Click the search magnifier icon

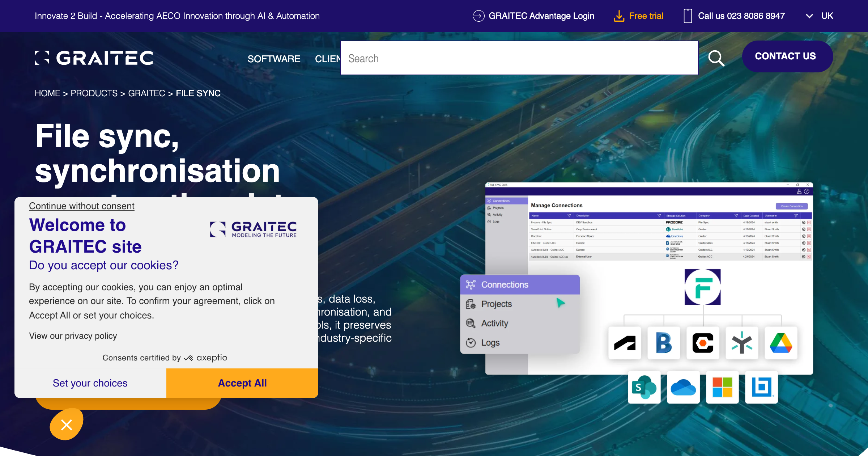[716, 58]
